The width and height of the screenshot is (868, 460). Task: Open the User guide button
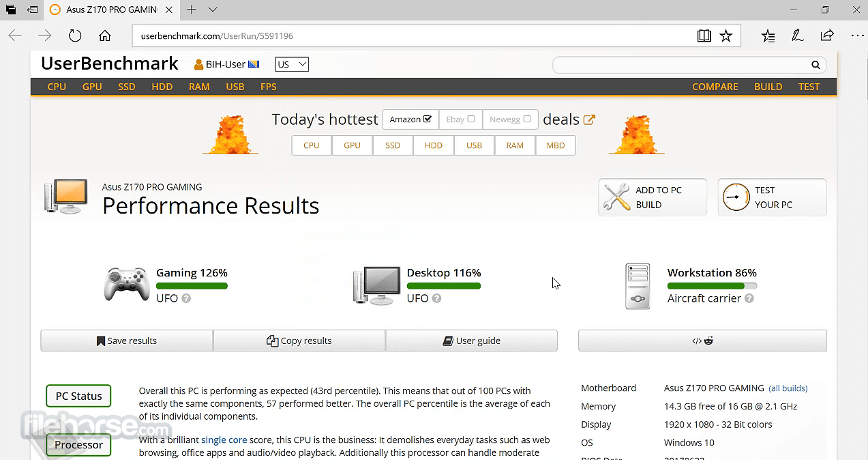pos(472,341)
